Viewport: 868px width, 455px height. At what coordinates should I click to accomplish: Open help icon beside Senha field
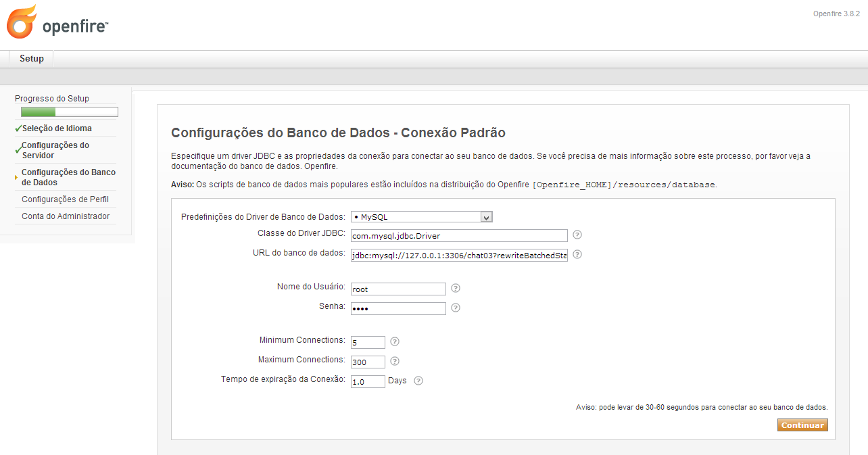click(456, 308)
